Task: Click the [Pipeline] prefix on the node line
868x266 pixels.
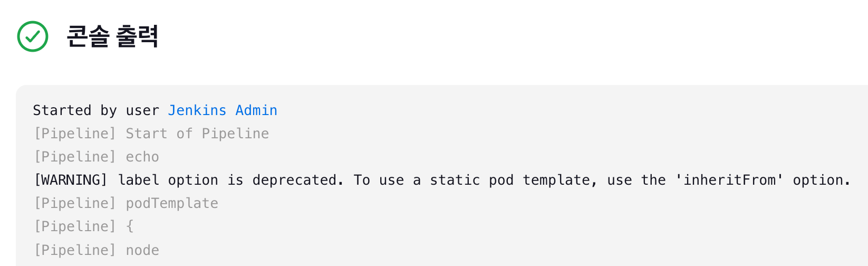Action: (x=74, y=250)
